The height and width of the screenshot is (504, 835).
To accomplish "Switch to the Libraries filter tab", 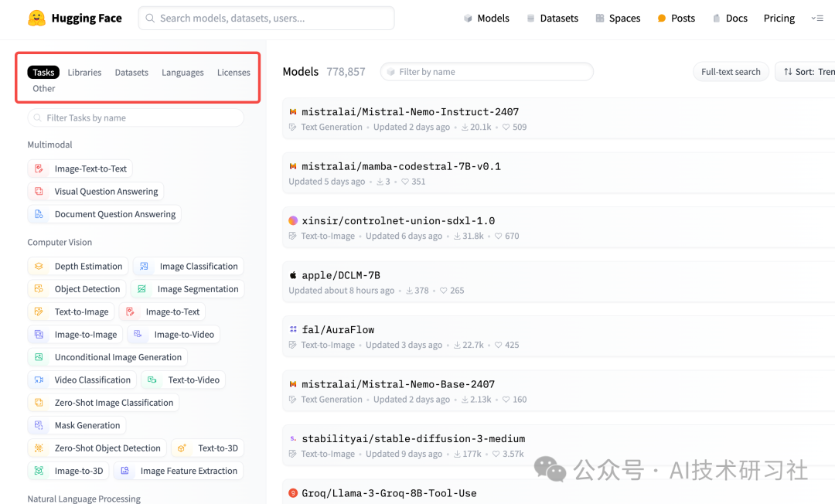I will 85,73.
